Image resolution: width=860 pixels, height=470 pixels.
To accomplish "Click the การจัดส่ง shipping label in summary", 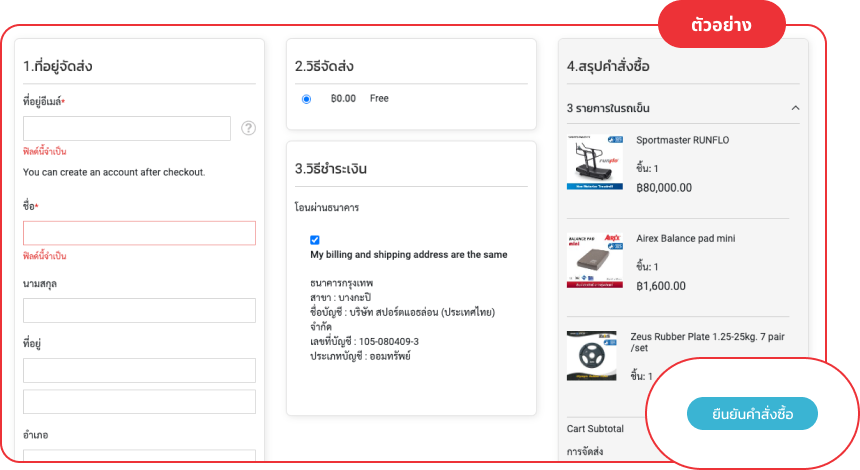I will coord(585,452).
